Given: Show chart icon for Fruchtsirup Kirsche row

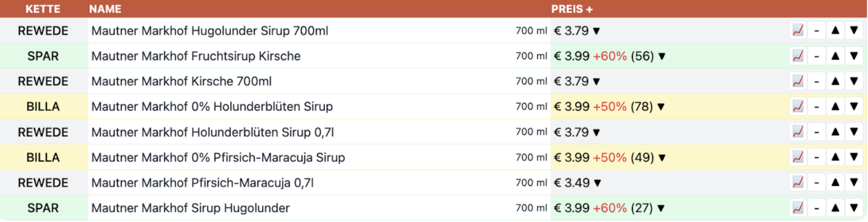Looking at the screenshot, I should tap(798, 56).
